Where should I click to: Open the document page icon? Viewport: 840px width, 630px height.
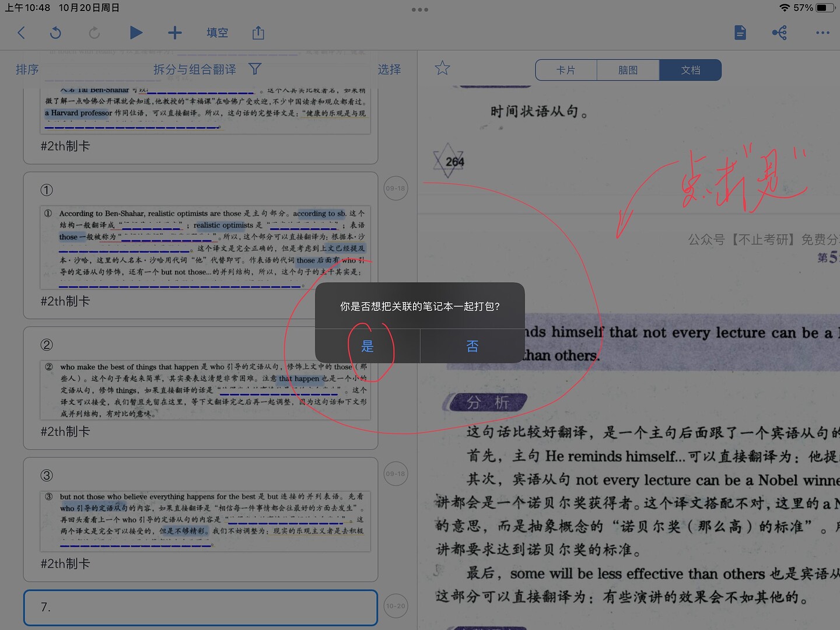740,33
